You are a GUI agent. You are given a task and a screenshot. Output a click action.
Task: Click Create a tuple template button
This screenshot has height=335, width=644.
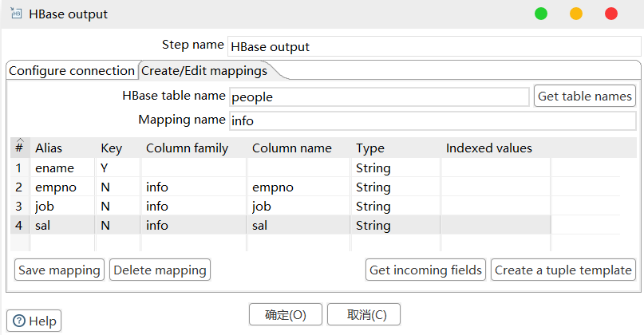pos(563,270)
